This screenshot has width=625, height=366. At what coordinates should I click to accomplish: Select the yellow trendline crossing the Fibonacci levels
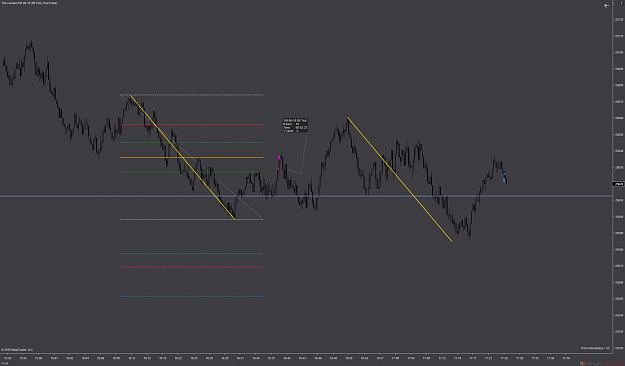point(182,157)
